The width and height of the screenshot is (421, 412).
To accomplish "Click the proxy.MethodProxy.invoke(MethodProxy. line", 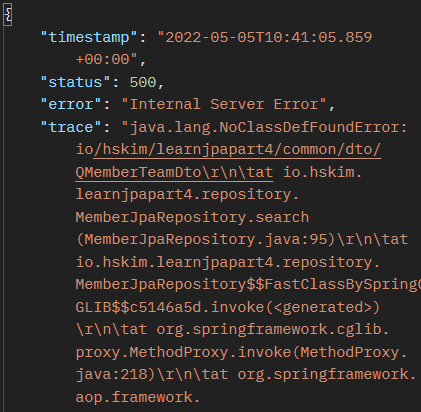I will click(x=242, y=352).
